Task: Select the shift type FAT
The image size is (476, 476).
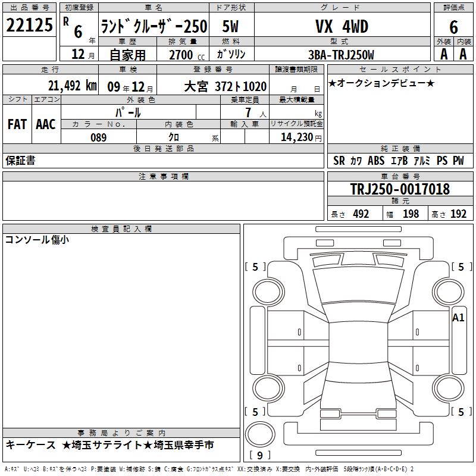Action: tap(17, 124)
